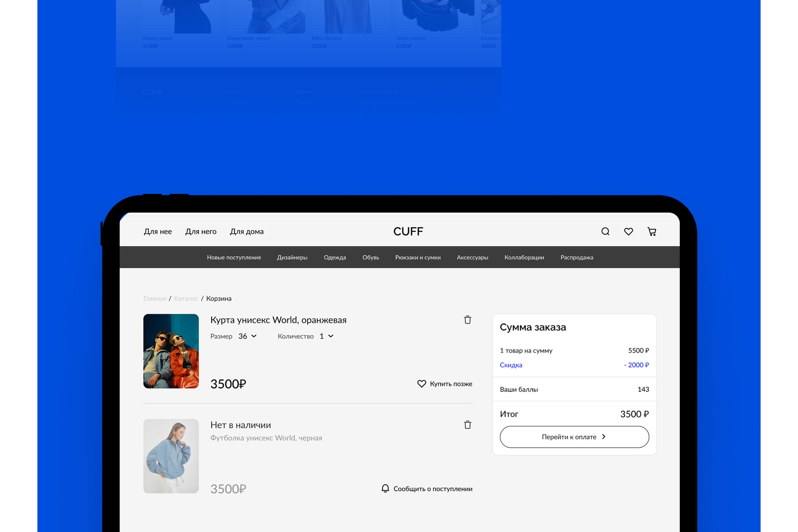Click the Каталог breadcrumb link
The image size is (798, 532).
coord(186,298)
